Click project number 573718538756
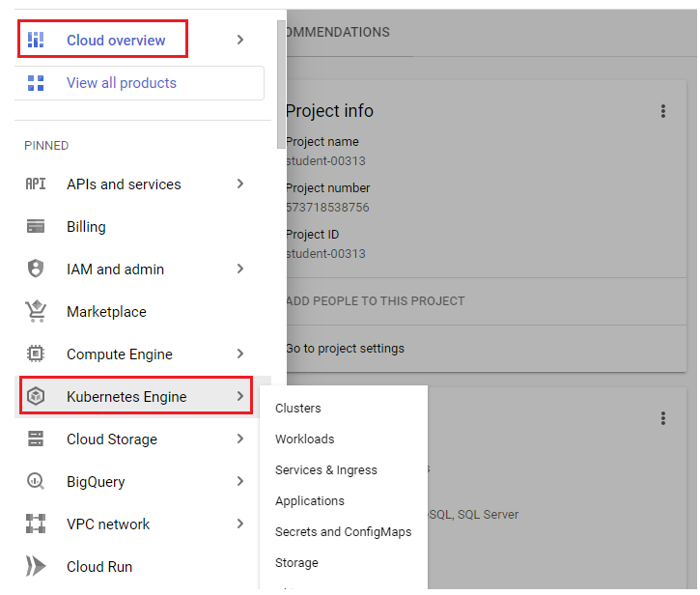The width and height of the screenshot is (700, 595). tap(327, 208)
